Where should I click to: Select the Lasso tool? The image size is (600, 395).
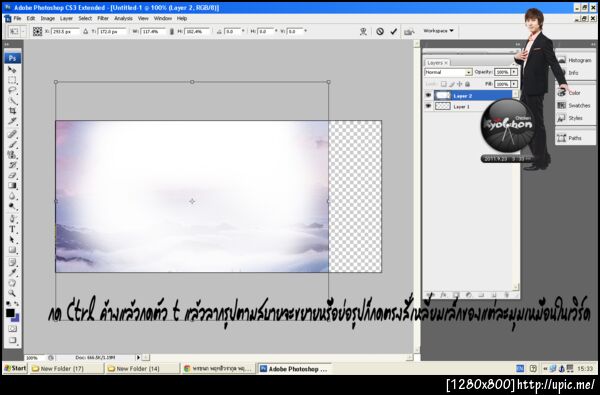(12, 90)
